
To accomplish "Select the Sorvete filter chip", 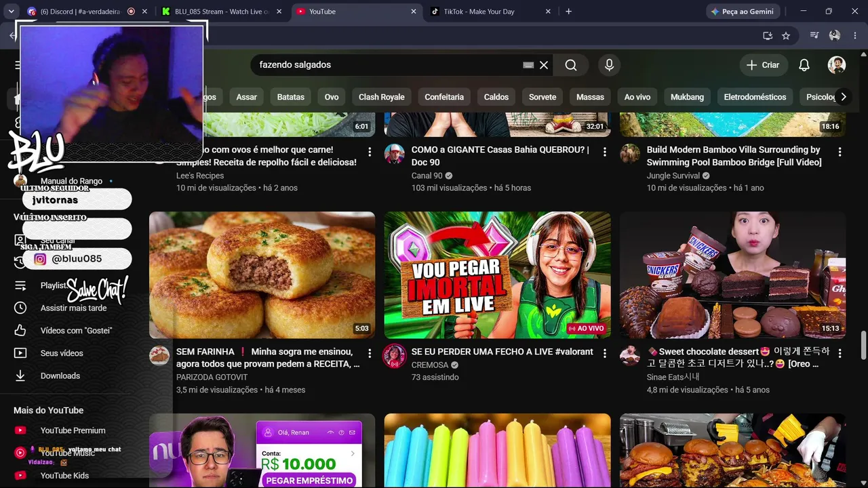I will pyautogui.click(x=542, y=97).
